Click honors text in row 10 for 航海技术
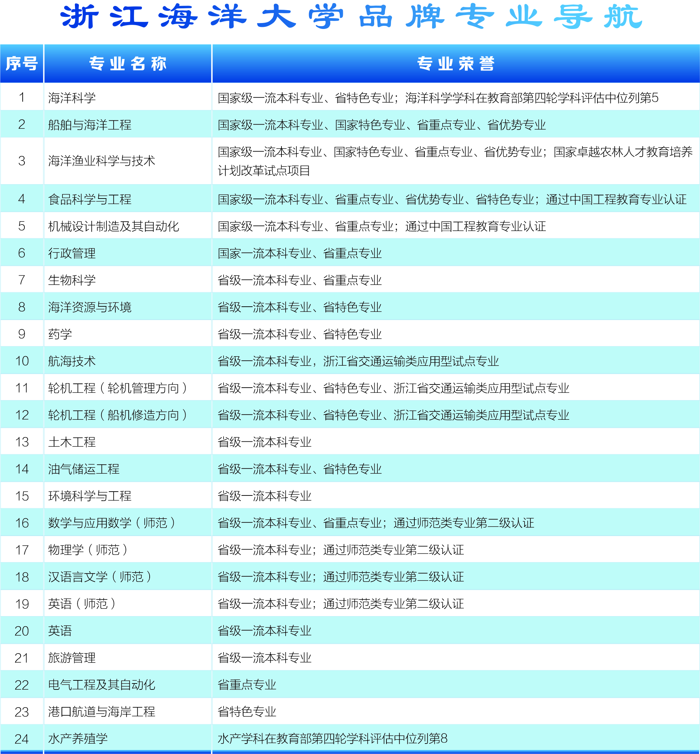The image size is (700, 754). tap(358, 361)
